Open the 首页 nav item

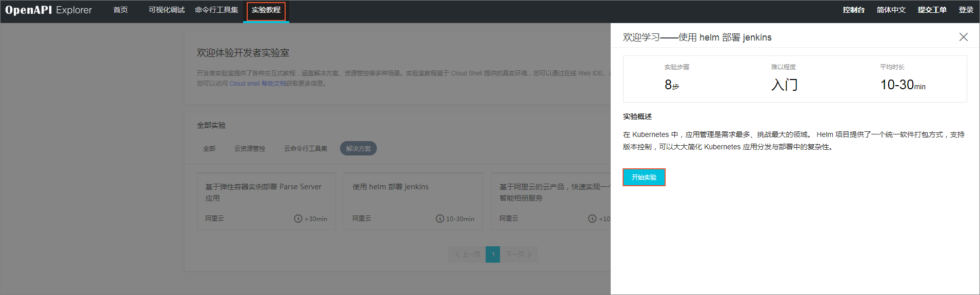(x=121, y=10)
